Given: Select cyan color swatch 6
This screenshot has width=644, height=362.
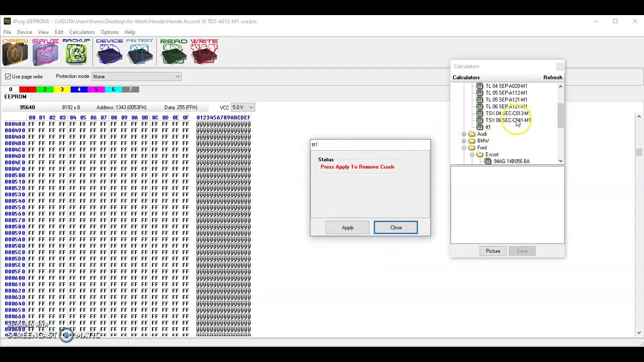Looking at the screenshot, I should 113,89.
